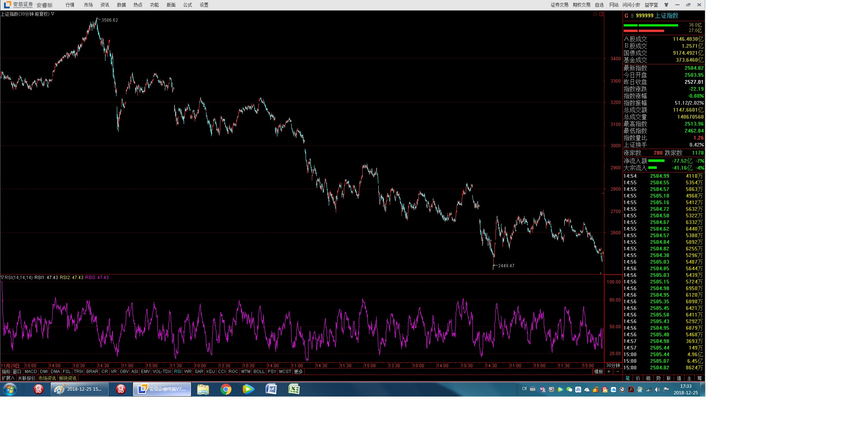
Task: Open the 市场资讯 tab
Action: (47, 378)
